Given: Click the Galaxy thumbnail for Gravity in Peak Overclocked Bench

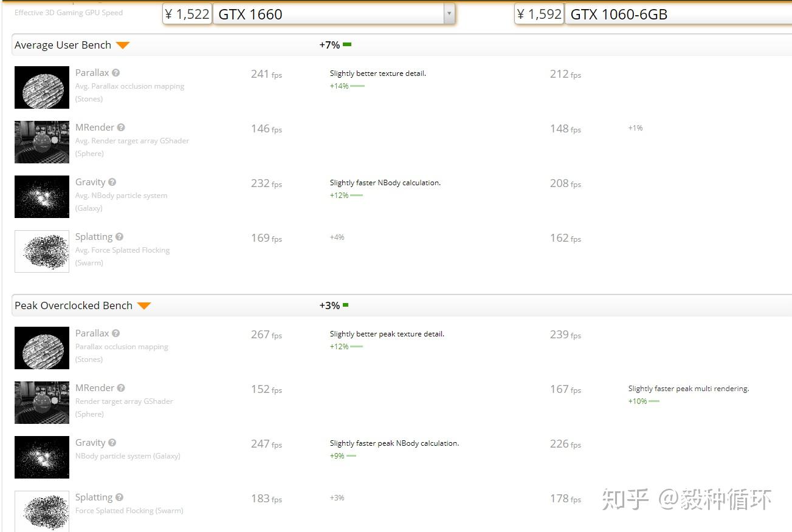Looking at the screenshot, I should tap(42, 457).
